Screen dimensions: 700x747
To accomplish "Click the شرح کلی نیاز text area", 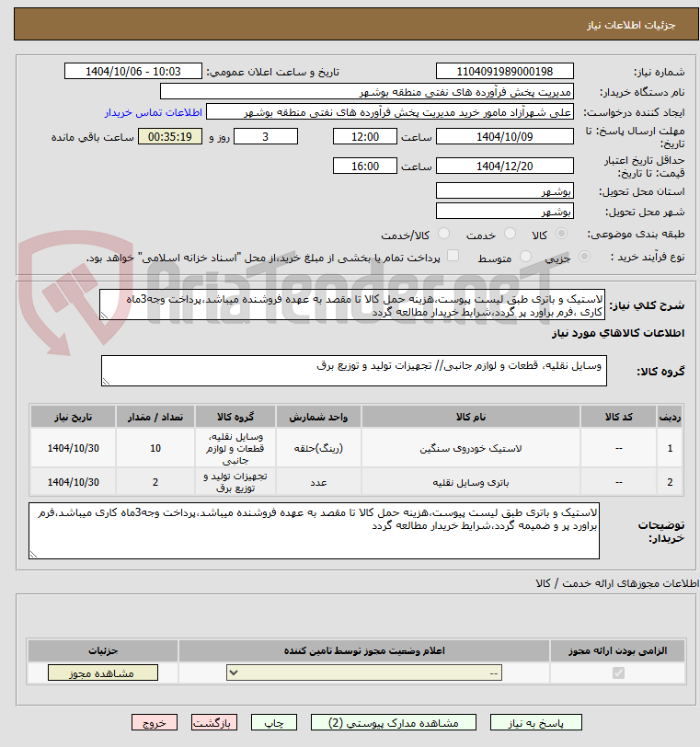I will point(352,305).
